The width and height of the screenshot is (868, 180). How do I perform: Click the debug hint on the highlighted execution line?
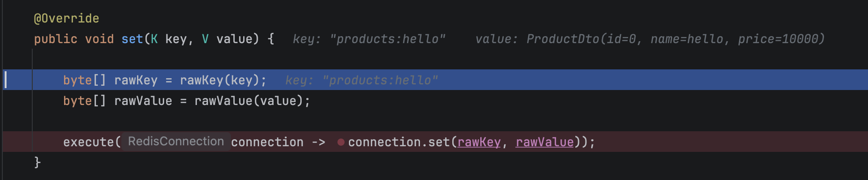pyautogui.click(x=362, y=80)
